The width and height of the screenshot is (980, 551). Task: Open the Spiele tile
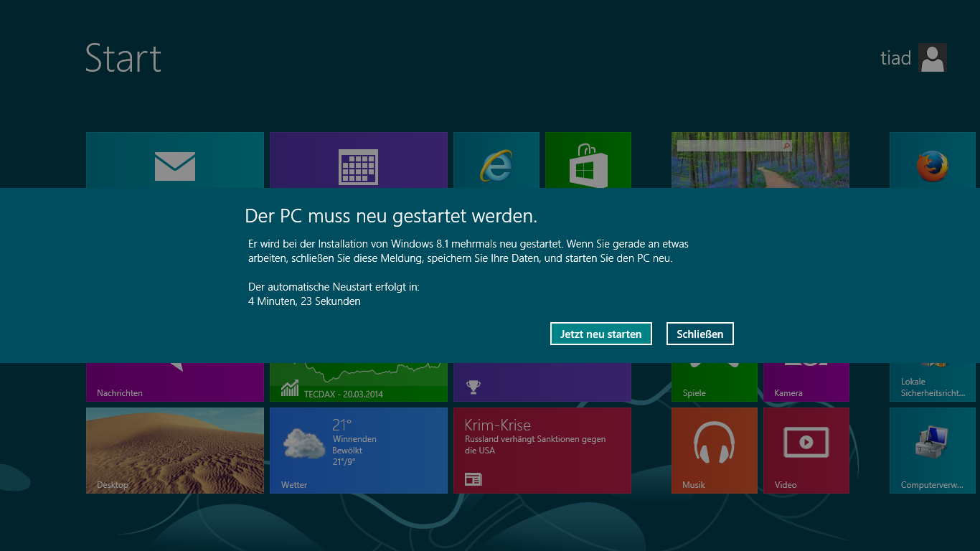pos(714,383)
